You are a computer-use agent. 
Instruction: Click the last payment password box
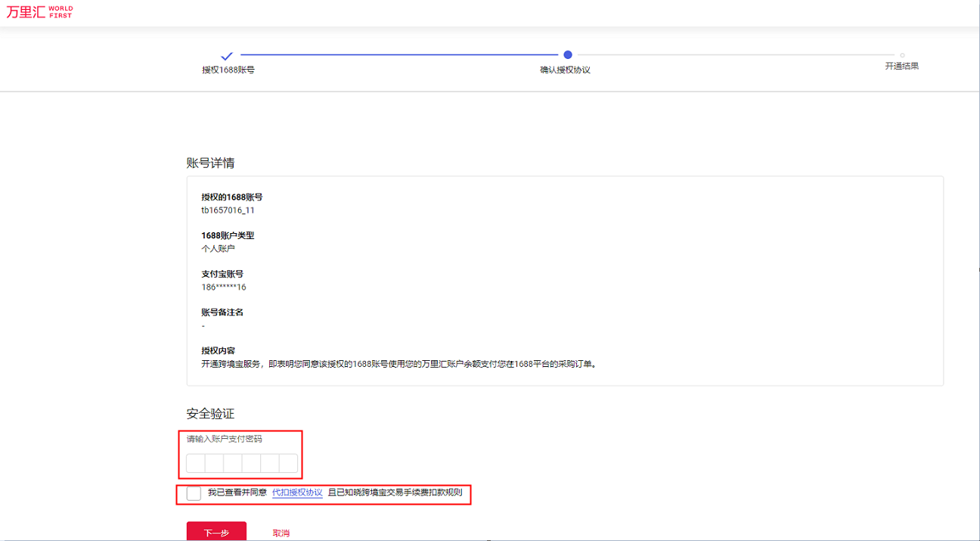point(288,462)
